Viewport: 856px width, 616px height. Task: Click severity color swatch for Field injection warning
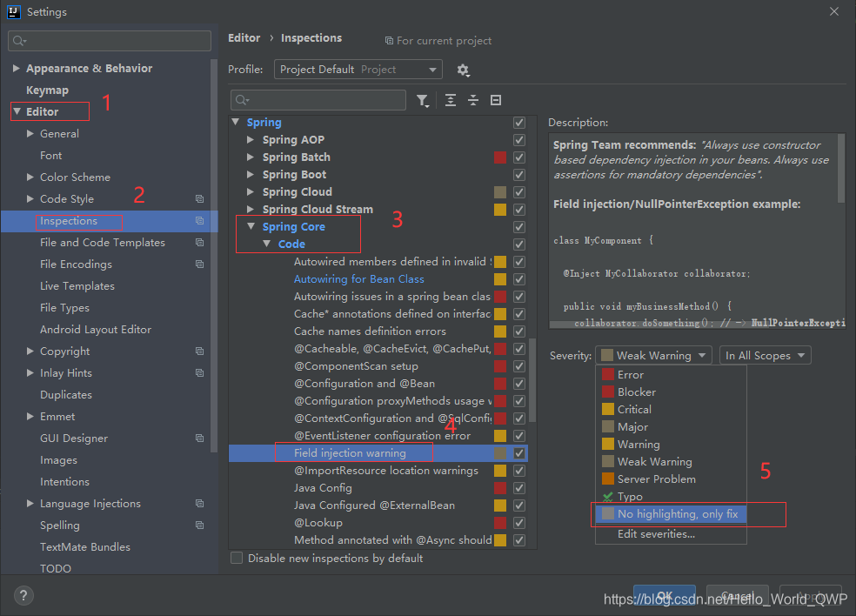[x=500, y=452]
